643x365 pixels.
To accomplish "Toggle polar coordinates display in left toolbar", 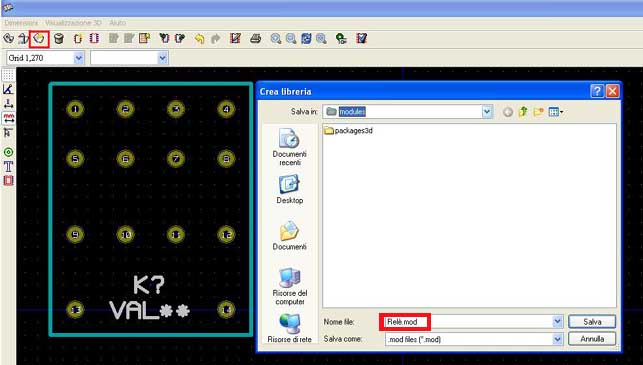I will [8, 89].
